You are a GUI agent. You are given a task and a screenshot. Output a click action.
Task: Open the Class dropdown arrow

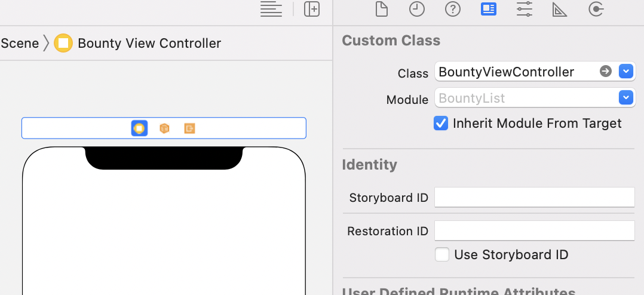click(x=625, y=72)
